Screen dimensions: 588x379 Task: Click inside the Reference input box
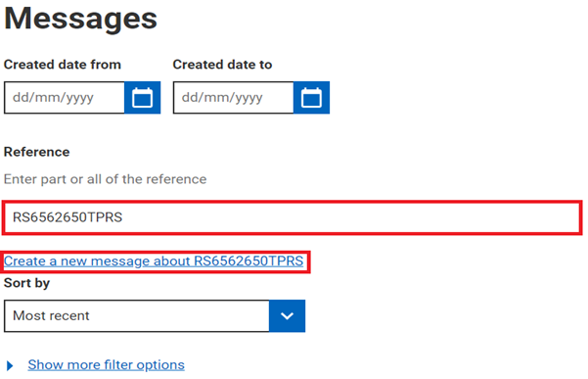pyautogui.click(x=293, y=217)
